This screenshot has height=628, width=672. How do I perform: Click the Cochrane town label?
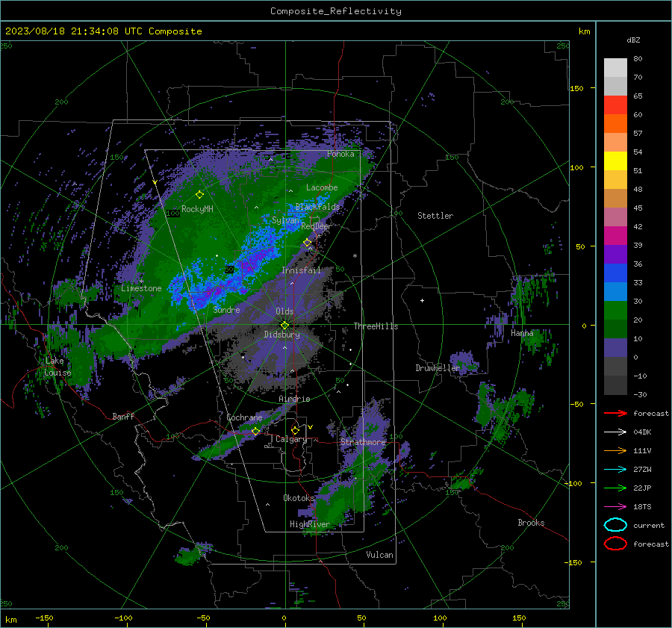click(x=244, y=417)
